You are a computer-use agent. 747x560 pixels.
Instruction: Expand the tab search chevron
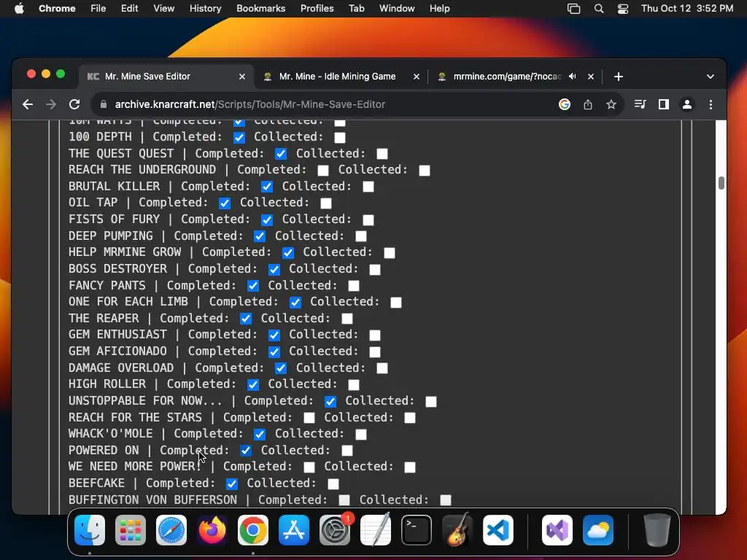711,77
